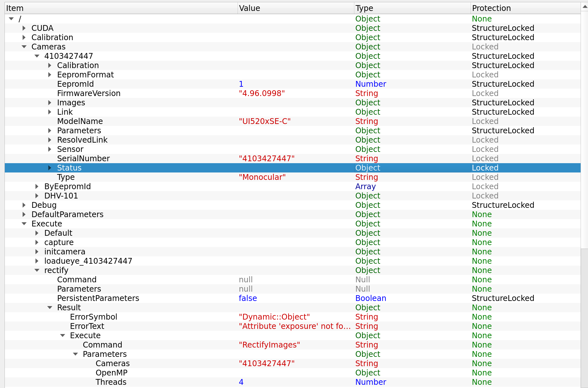Collapse the root slash node
Image resolution: width=588 pixels, height=388 pixels.
click(11, 19)
